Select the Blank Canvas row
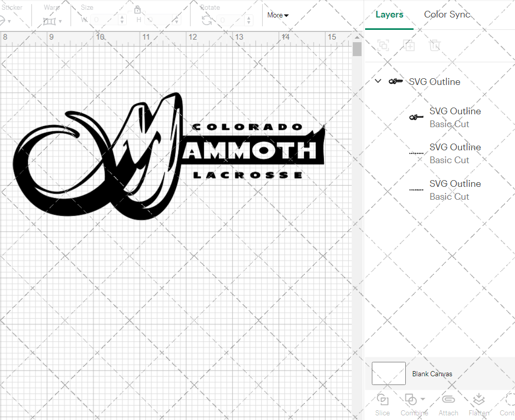The width and height of the screenshot is (515, 420). pyautogui.click(x=432, y=374)
